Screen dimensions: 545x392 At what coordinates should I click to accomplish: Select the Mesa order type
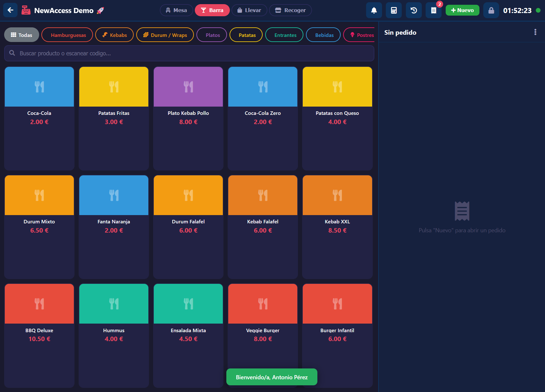(176, 10)
